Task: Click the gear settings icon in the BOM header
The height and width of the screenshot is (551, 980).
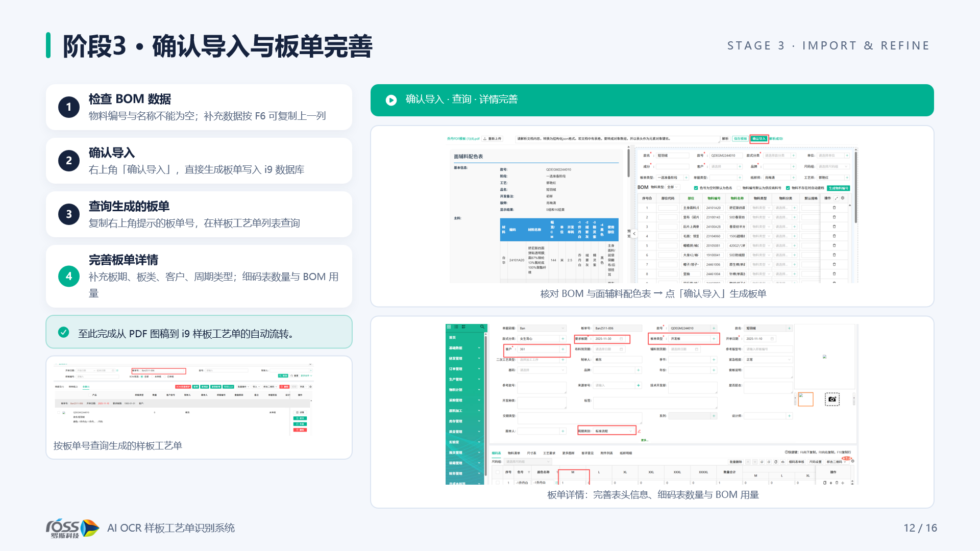Action: click(x=843, y=198)
